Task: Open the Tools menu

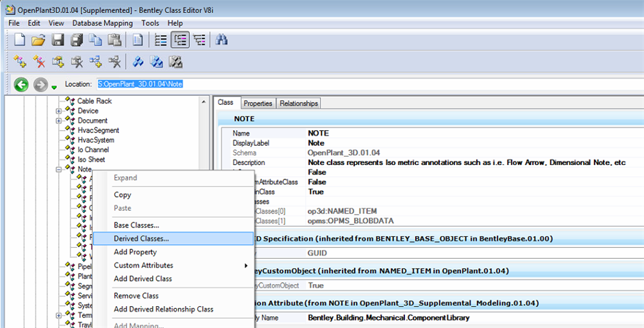Action: coord(150,23)
